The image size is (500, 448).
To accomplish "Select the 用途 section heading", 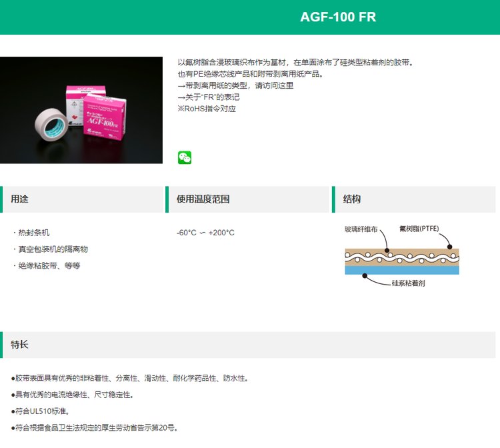I will (x=20, y=199).
